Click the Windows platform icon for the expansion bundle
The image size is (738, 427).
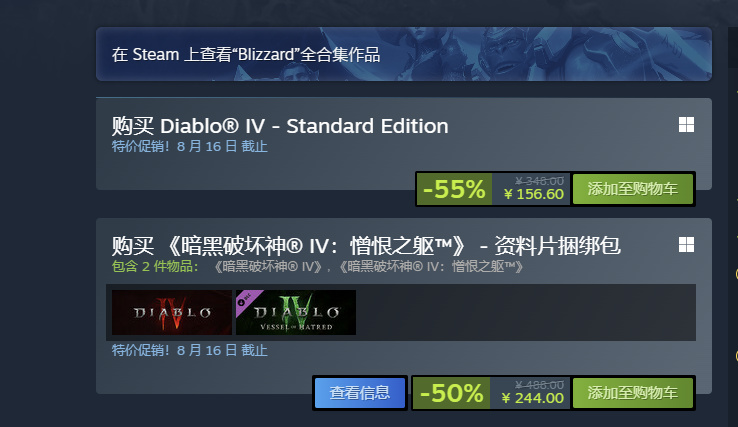(x=686, y=244)
